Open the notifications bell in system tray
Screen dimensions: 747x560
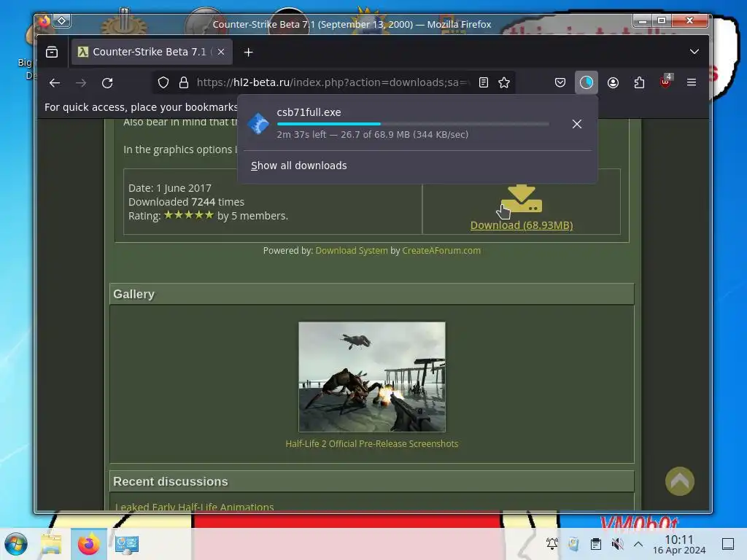coord(552,544)
